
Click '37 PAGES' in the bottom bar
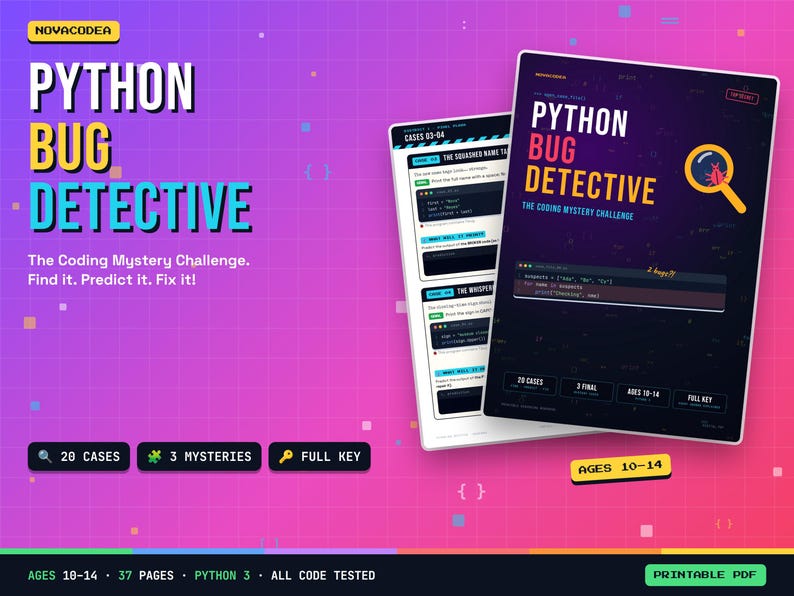click(146, 575)
